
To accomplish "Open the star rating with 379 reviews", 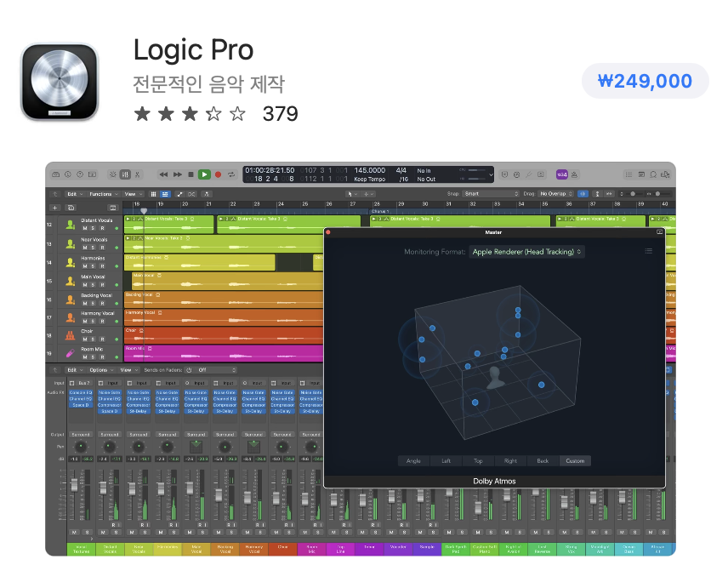I will (x=215, y=114).
